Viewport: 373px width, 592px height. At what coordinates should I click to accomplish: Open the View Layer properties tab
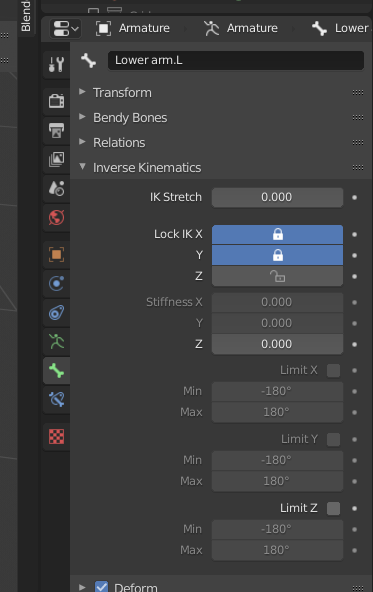click(x=56, y=159)
